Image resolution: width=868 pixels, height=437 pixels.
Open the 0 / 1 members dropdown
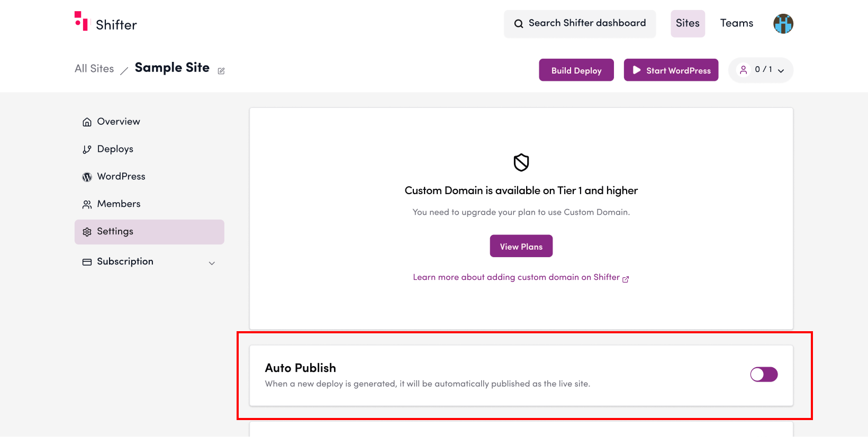click(x=761, y=70)
